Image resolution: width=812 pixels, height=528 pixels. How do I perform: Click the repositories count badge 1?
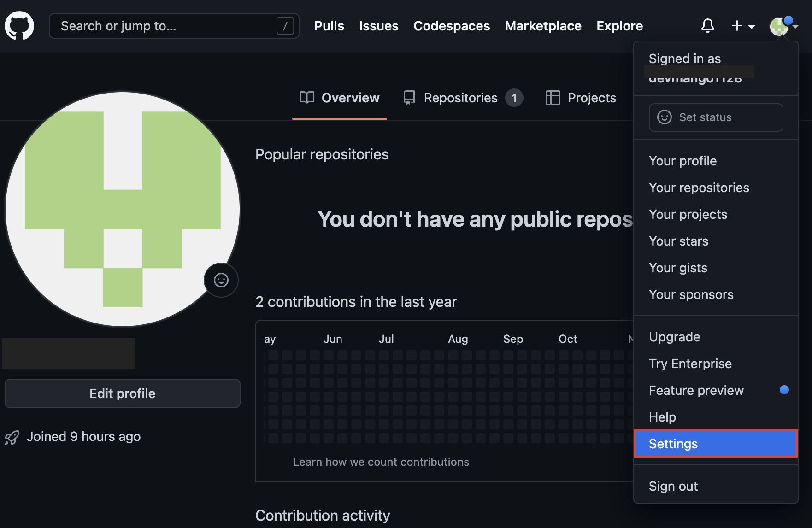[514, 98]
